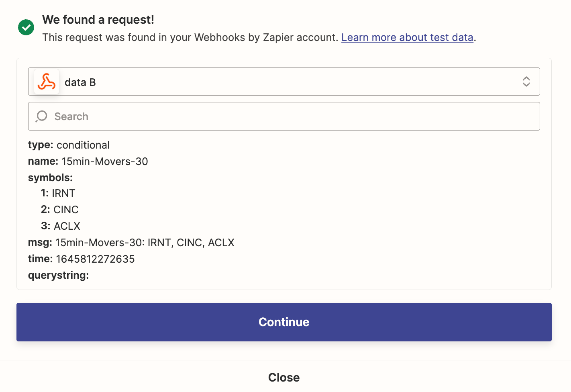Expand the data B selector arrows
571x392 pixels.
pos(526,82)
